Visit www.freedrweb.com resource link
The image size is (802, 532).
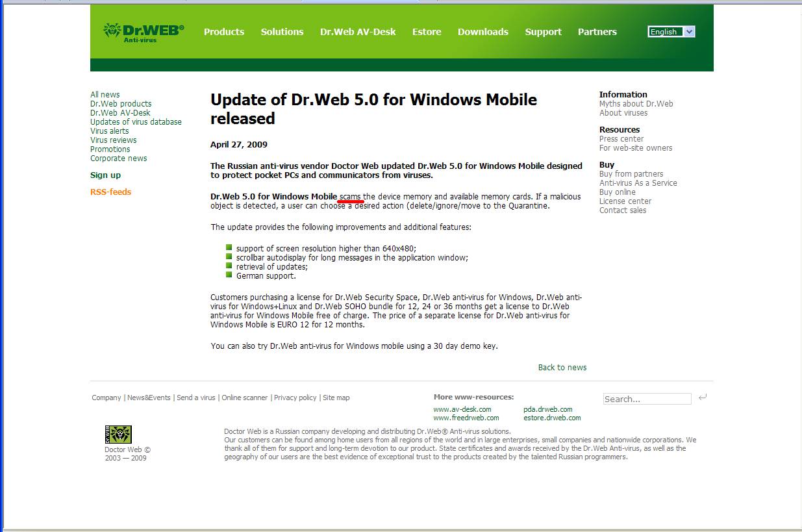coord(466,418)
